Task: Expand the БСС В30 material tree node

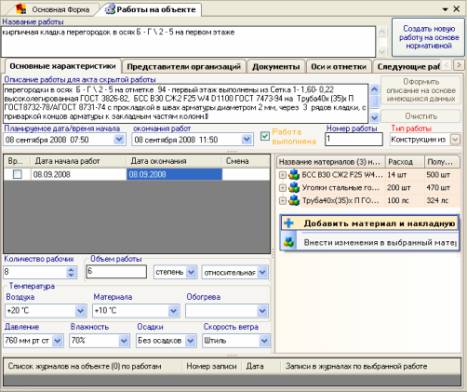Action: [282, 175]
